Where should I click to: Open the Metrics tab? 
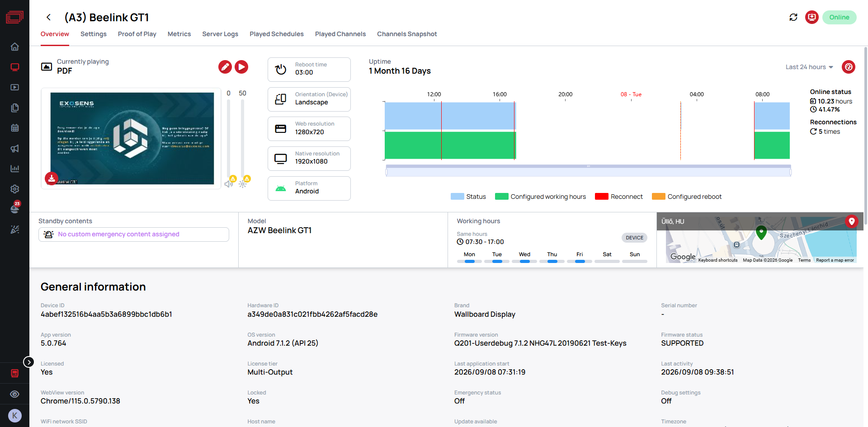coord(179,34)
